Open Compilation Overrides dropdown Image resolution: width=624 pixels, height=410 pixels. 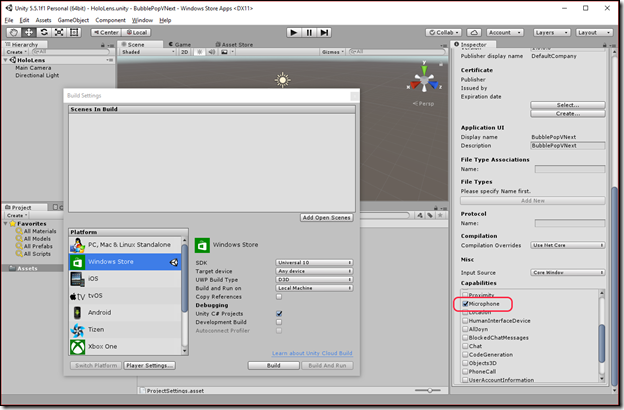click(567, 245)
